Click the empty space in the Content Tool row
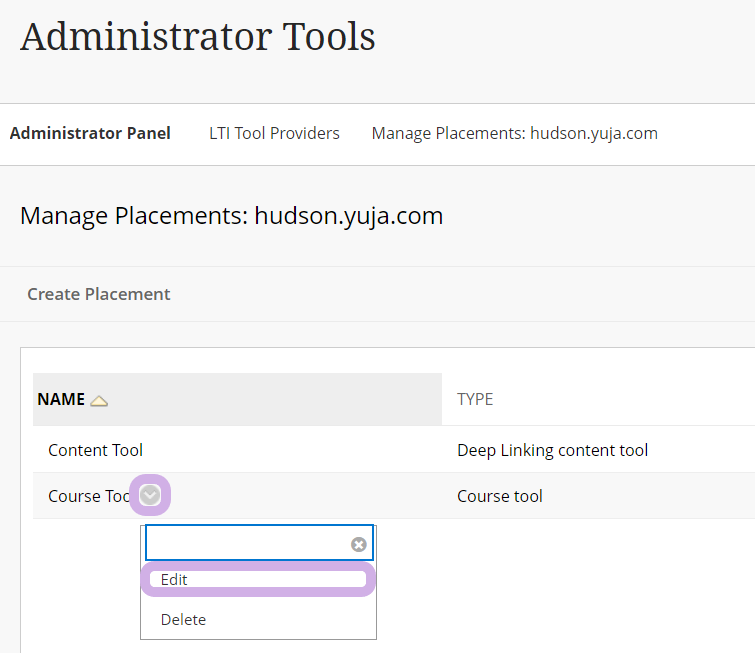This screenshot has height=653, width=755. (x=300, y=450)
